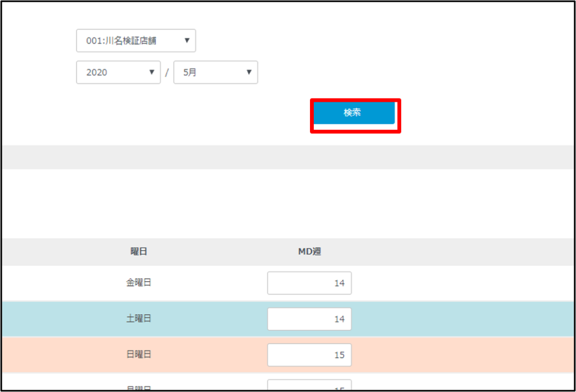Viewport: 576px width, 392px height.
Task: Click the 日曜日 row label
Action: 139,354
